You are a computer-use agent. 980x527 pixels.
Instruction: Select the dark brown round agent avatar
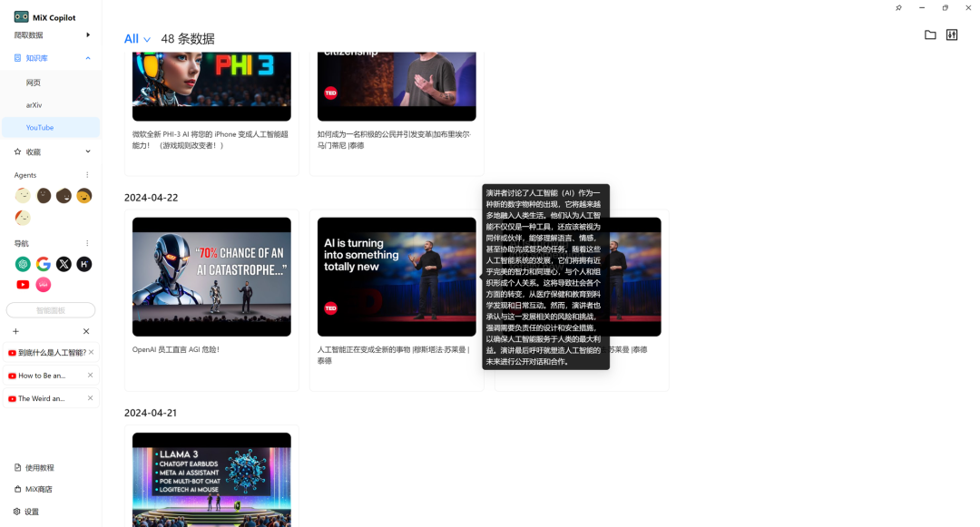click(x=44, y=195)
